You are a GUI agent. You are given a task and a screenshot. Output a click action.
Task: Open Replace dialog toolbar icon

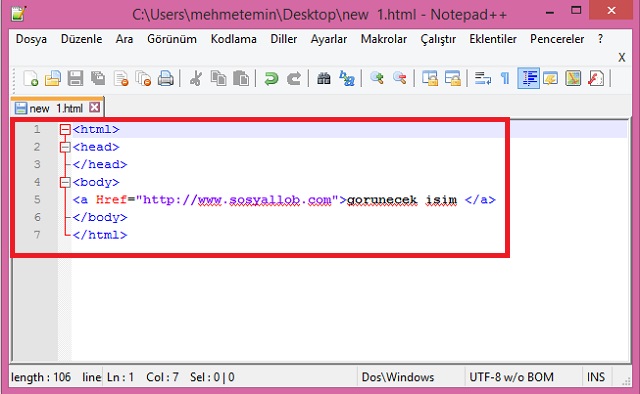(x=347, y=78)
